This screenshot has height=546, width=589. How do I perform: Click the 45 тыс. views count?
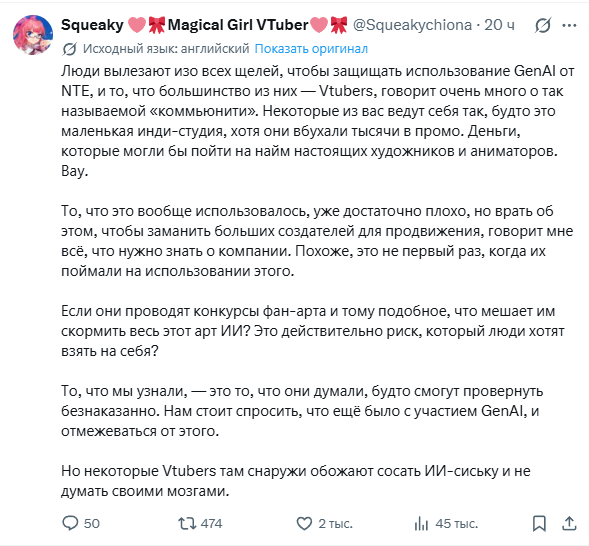pos(456,523)
